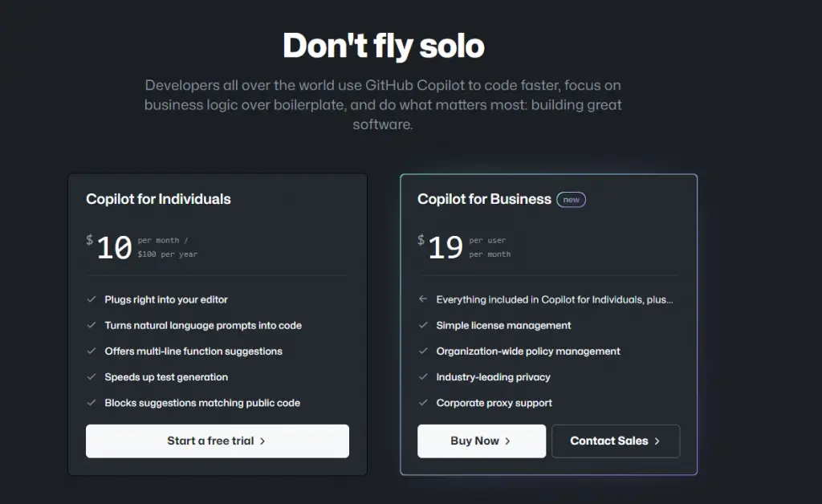Click the chevron arrow next to Buy Now

pyautogui.click(x=507, y=441)
